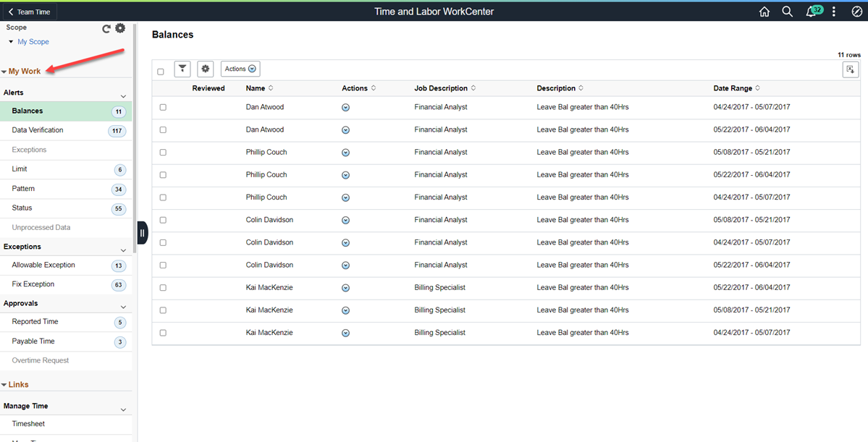Open Reported Time approvals
The height and width of the screenshot is (442, 868).
pyautogui.click(x=66, y=322)
